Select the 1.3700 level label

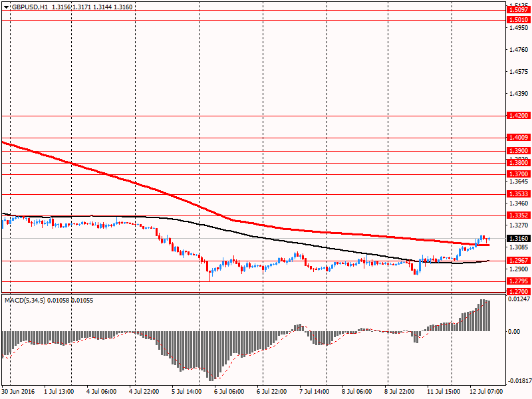pos(519,174)
